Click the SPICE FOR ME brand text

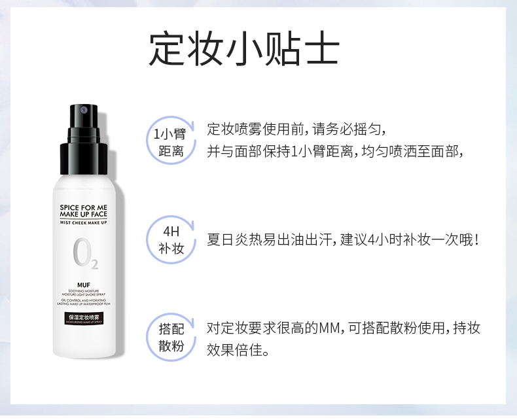(x=83, y=207)
